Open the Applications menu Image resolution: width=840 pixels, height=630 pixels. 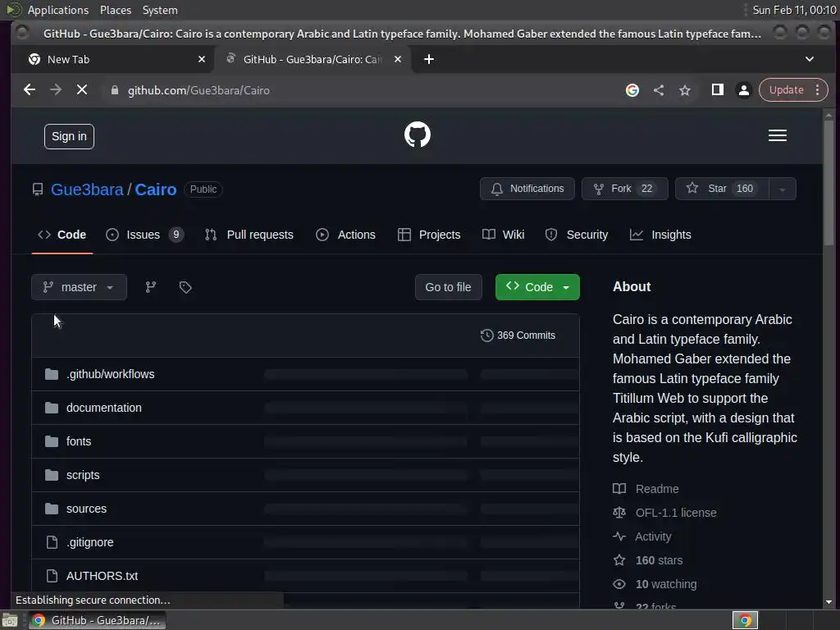(x=58, y=10)
